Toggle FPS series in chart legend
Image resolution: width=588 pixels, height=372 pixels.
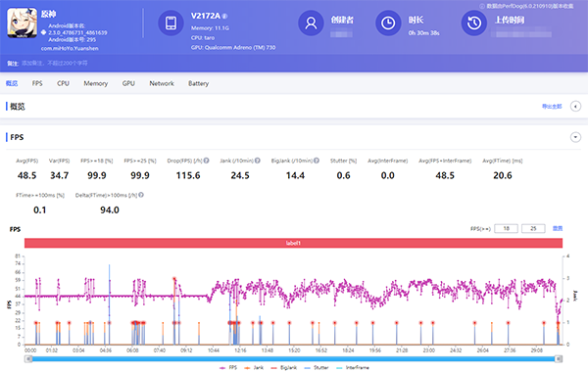coord(228,367)
